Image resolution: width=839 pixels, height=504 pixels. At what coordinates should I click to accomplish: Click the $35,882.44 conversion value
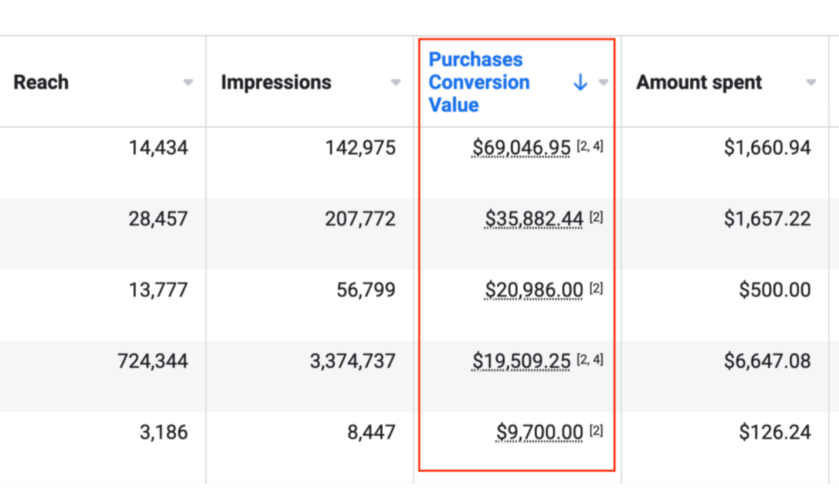(x=534, y=219)
